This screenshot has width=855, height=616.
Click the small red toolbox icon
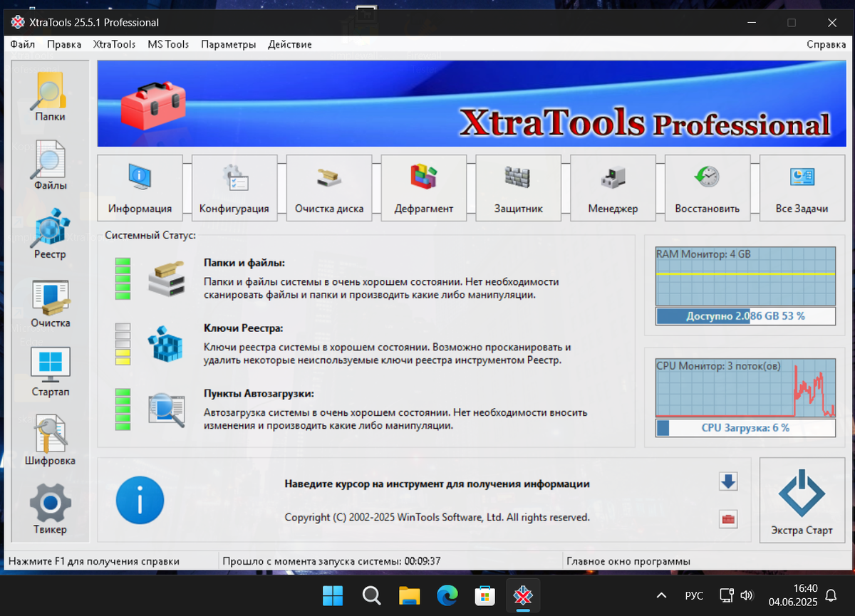tap(728, 518)
